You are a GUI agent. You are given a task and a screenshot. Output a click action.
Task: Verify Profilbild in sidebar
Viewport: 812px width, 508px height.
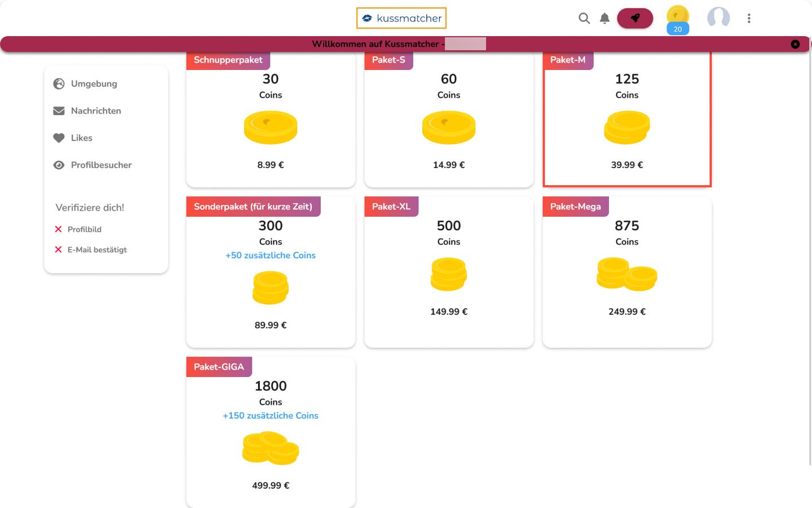(x=85, y=229)
